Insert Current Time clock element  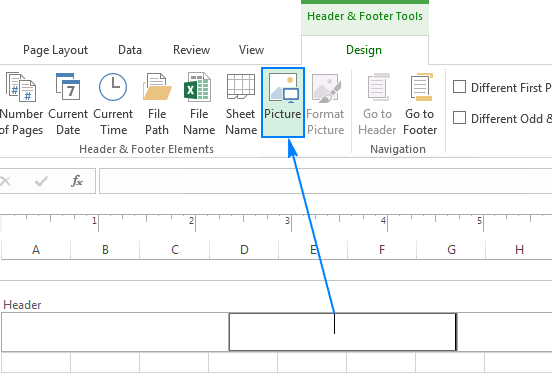click(x=113, y=104)
